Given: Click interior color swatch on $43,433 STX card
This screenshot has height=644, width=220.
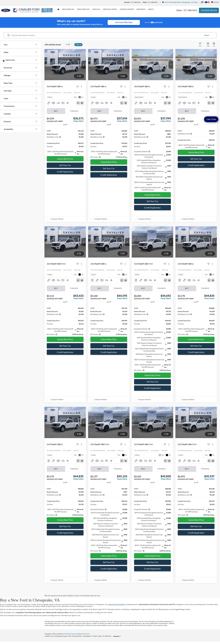Looking at the screenshot, I should tap(80, 275).
